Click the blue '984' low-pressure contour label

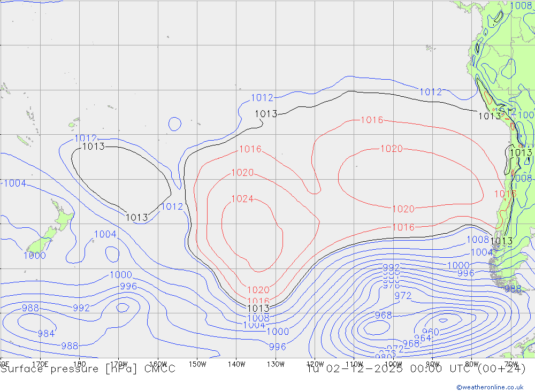[46, 333]
